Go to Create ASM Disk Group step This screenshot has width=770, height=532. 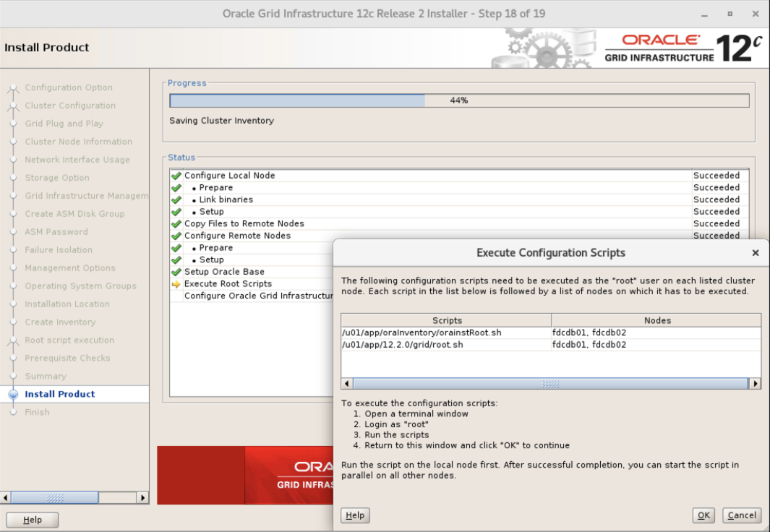(74, 213)
